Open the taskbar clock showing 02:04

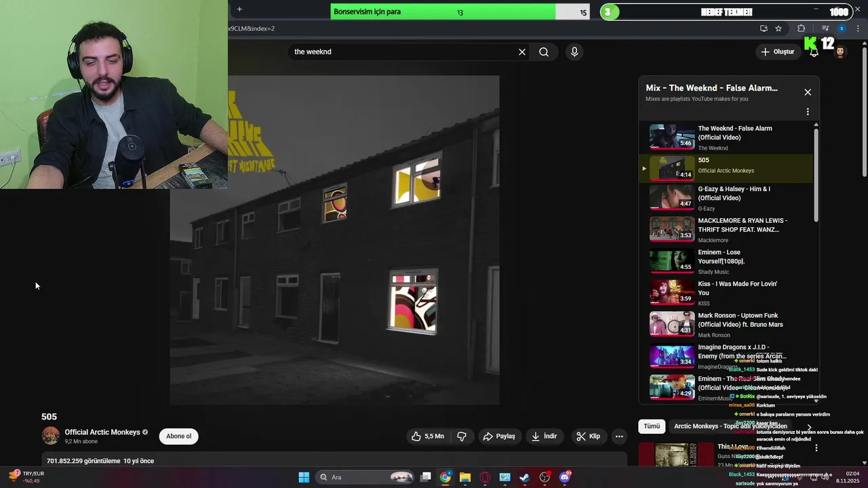848,477
